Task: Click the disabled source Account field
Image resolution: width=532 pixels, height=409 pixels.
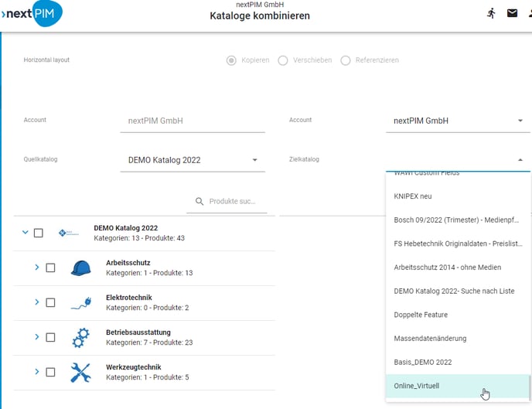Action: (193, 121)
